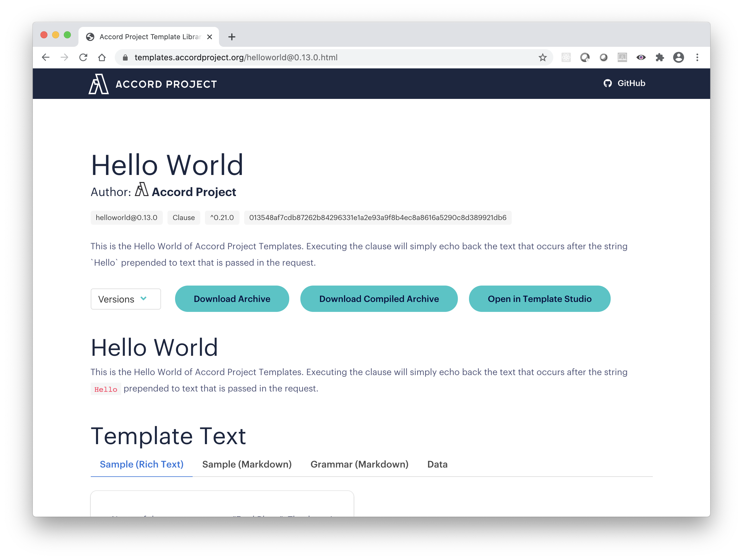Click the Versions dropdown chevron
This screenshot has height=560, width=743.
click(x=144, y=299)
